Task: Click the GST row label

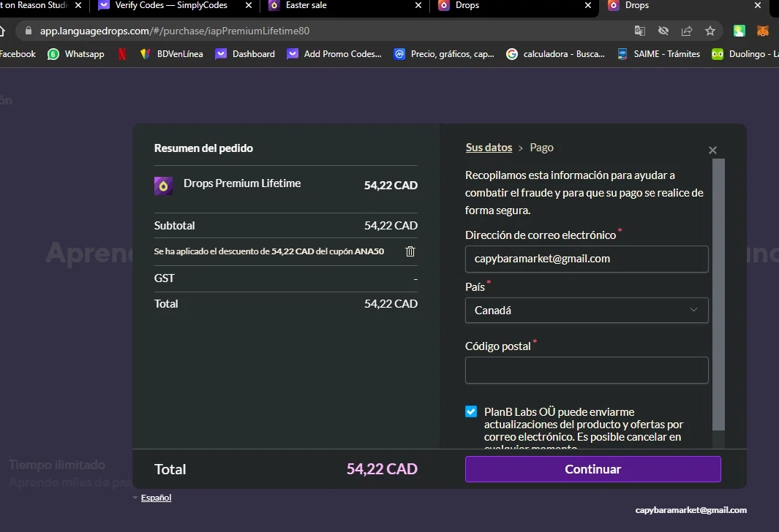Action: point(164,278)
